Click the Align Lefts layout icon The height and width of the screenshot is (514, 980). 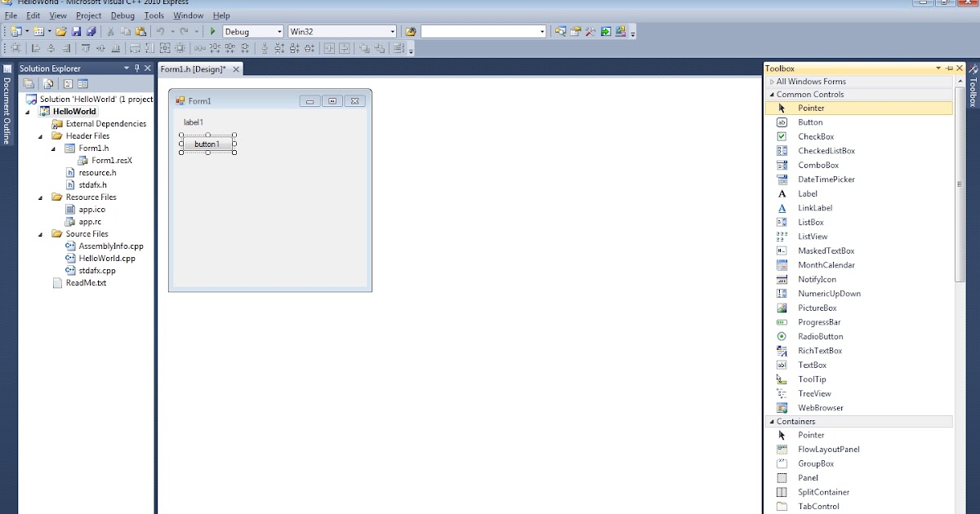tap(35, 48)
